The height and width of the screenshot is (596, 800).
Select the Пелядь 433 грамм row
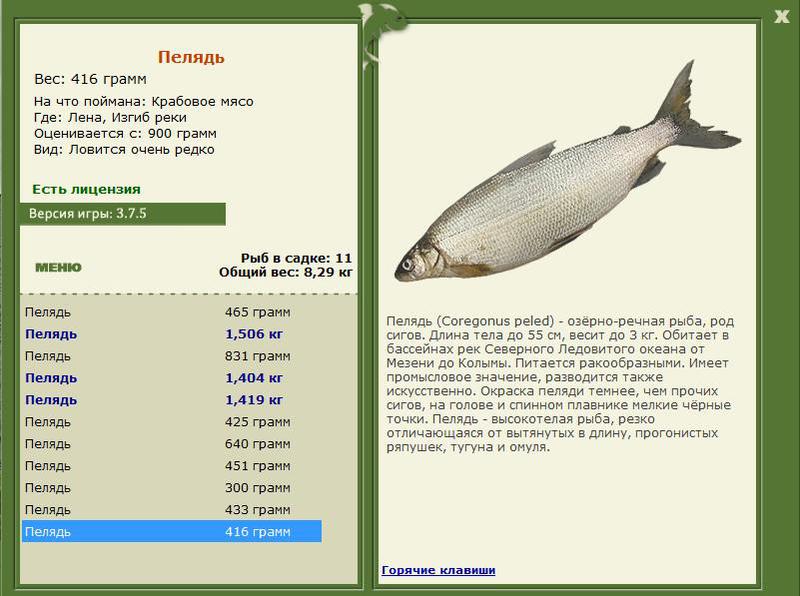(x=171, y=509)
